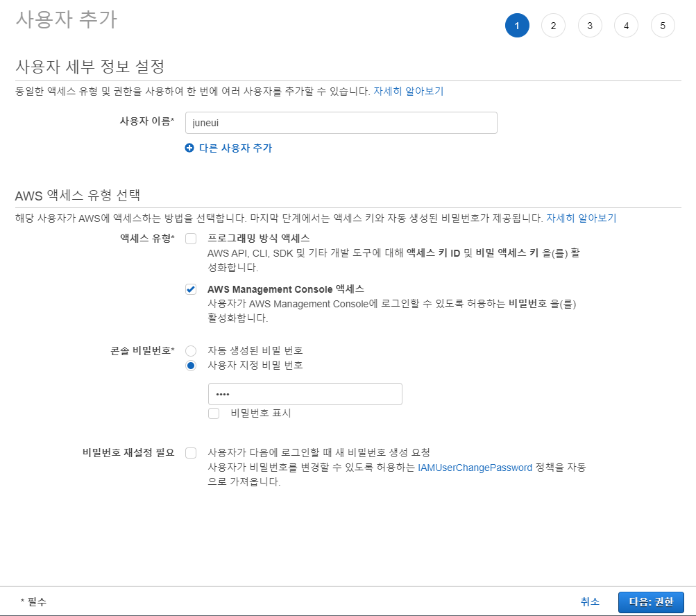Check 비밀번호 재설정 필요 option

coord(191,453)
